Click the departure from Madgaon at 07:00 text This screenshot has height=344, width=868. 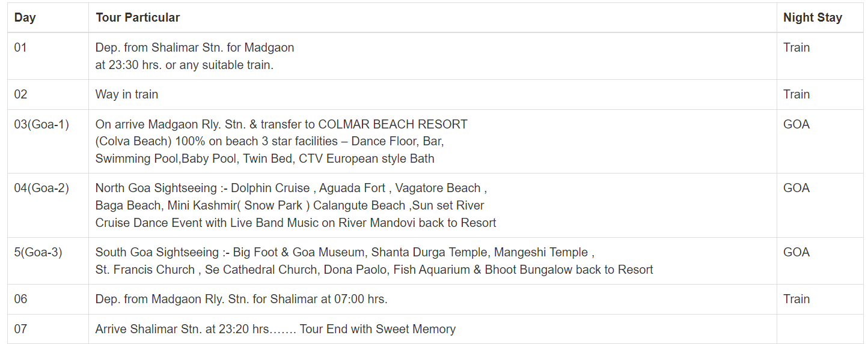click(242, 300)
